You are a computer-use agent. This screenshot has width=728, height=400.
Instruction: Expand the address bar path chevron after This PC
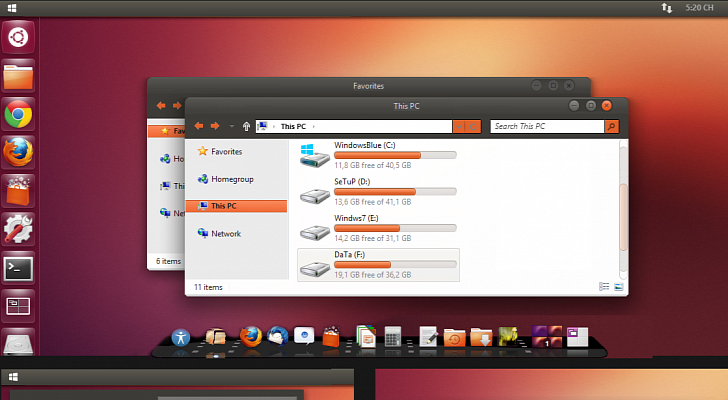314,127
